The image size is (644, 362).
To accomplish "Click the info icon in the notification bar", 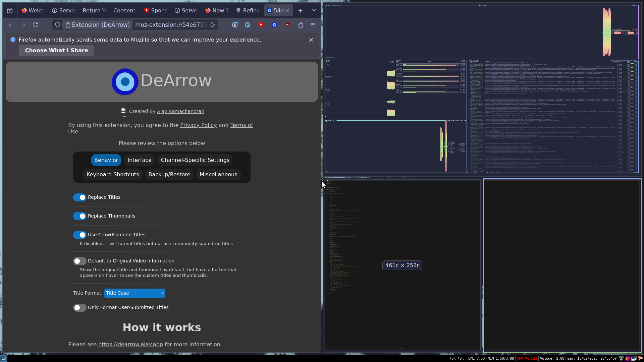I will pos(13,40).
